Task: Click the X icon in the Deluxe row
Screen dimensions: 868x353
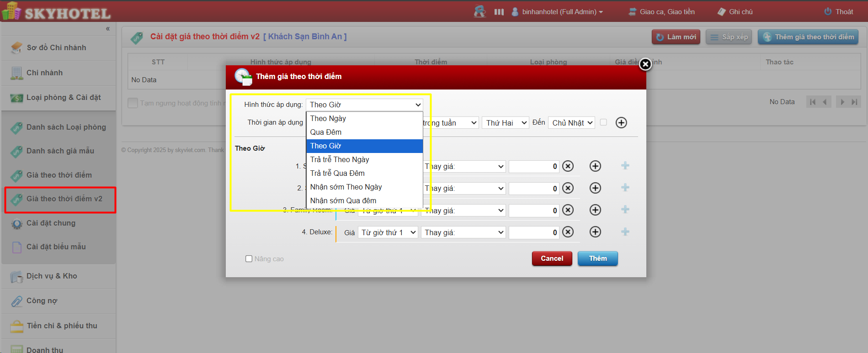Action: click(568, 232)
